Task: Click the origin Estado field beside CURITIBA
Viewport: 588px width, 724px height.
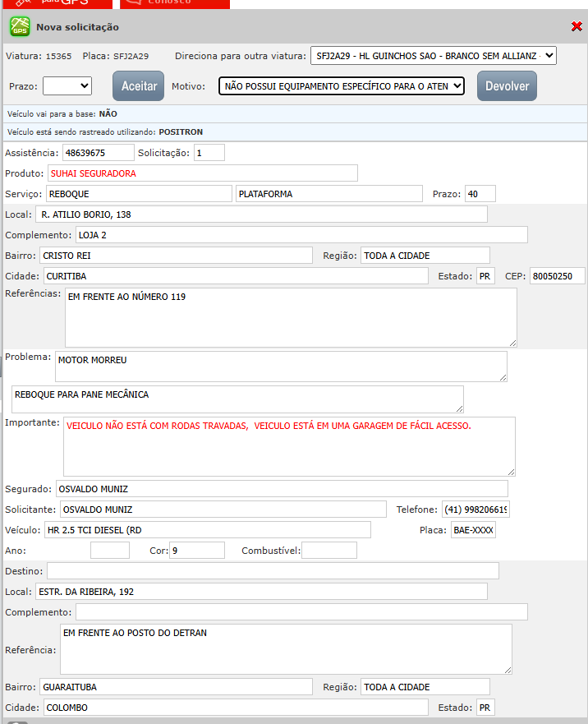Action: click(485, 276)
